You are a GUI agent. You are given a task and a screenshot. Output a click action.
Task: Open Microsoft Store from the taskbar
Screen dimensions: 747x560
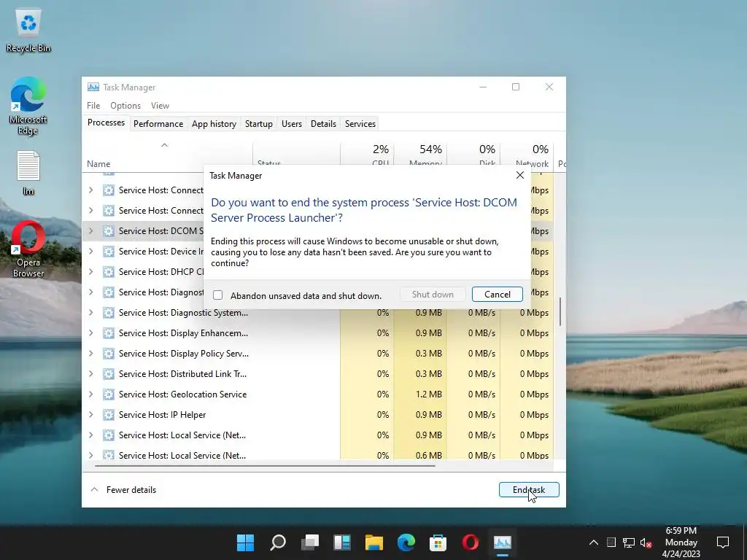(x=438, y=542)
